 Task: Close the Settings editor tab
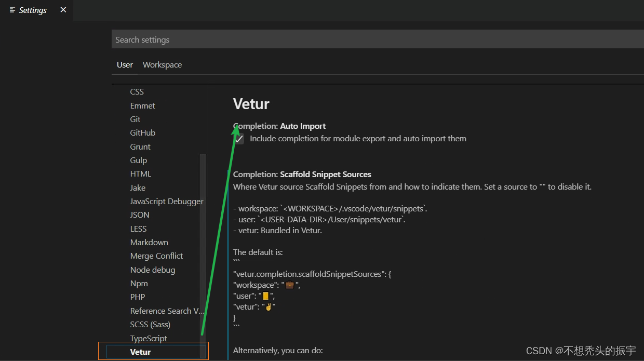(x=63, y=10)
